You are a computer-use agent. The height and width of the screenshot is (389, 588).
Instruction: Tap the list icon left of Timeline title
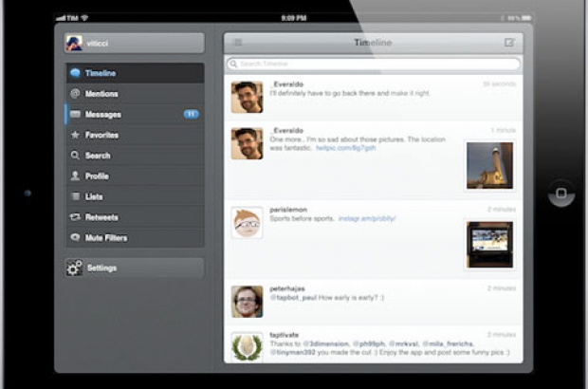(237, 43)
